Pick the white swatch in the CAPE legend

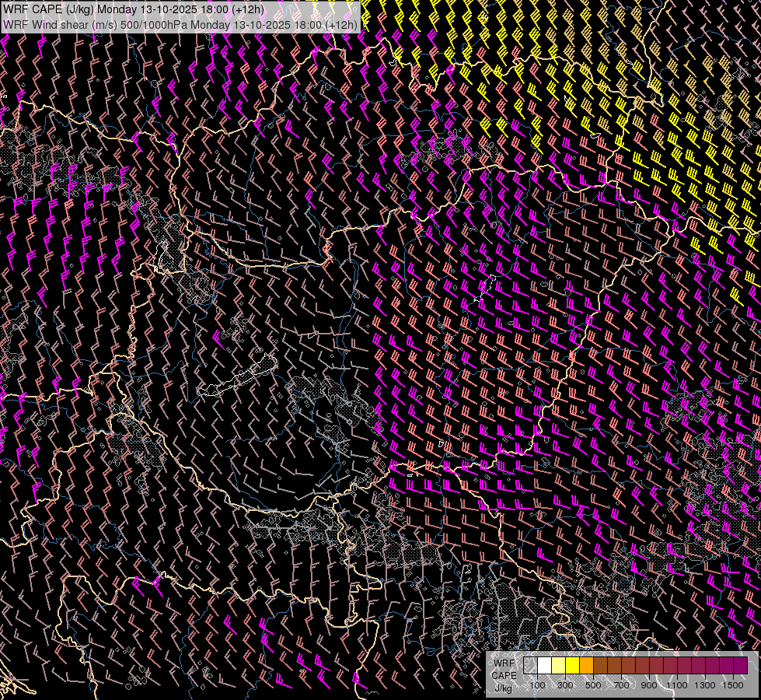[x=544, y=666]
